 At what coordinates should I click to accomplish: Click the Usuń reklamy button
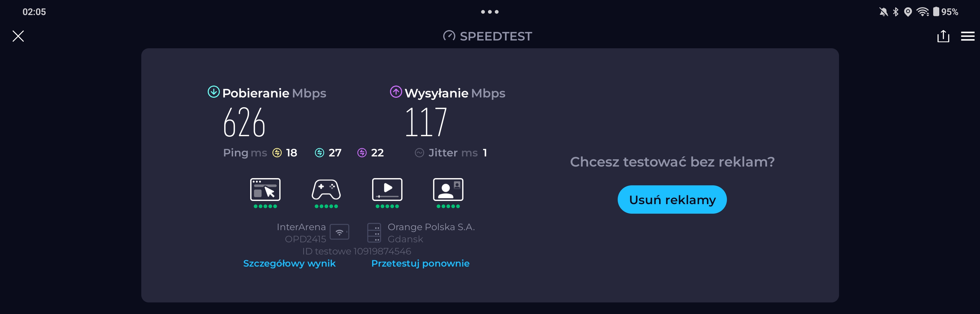pos(672,200)
